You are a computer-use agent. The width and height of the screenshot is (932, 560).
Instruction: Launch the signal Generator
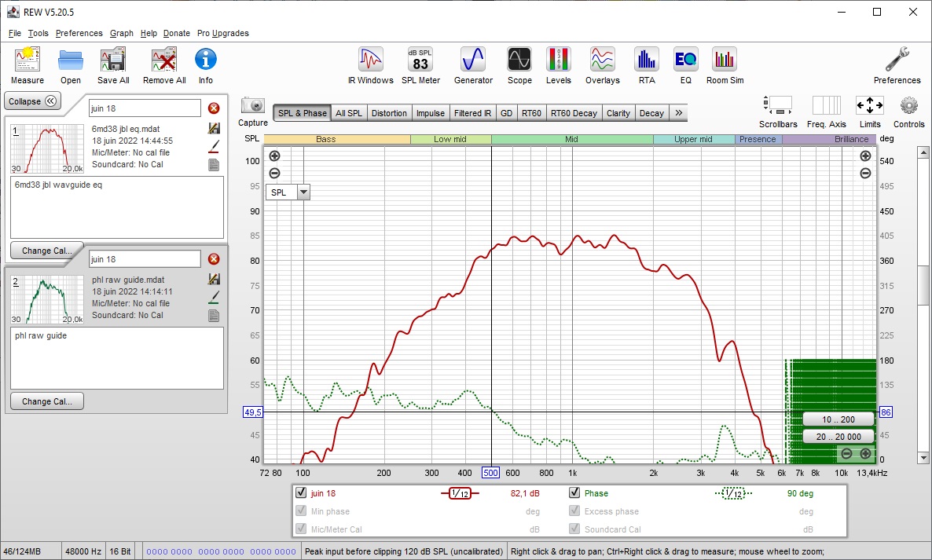coord(473,65)
